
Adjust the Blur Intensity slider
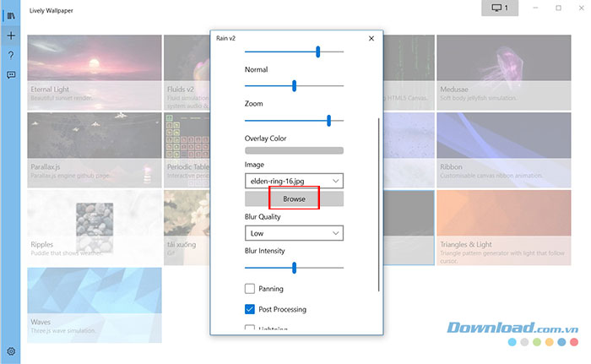point(294,268)
